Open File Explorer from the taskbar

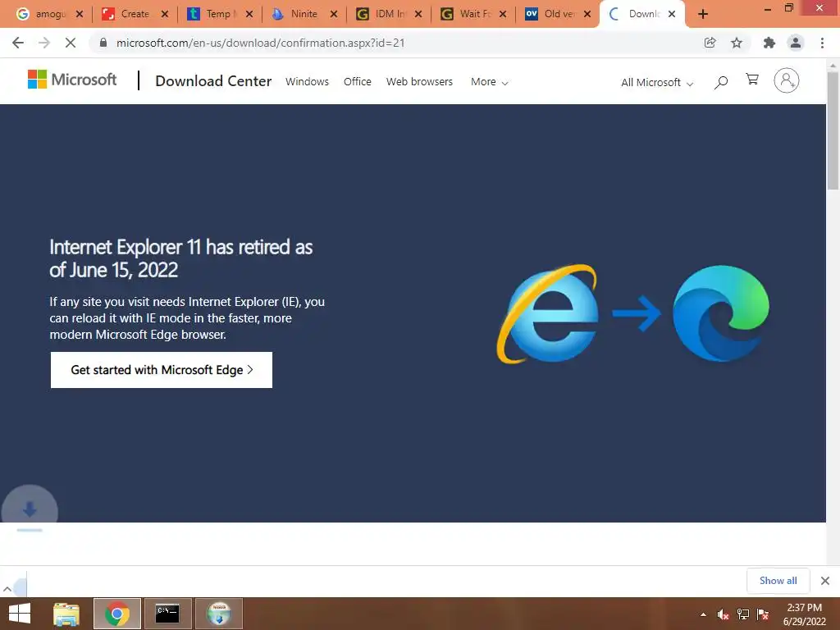click(66, 614)
